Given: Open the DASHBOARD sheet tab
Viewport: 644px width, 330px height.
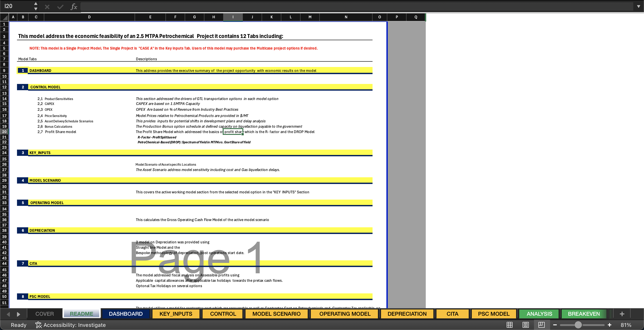Looking at the screenshot, I should point(126,314).
